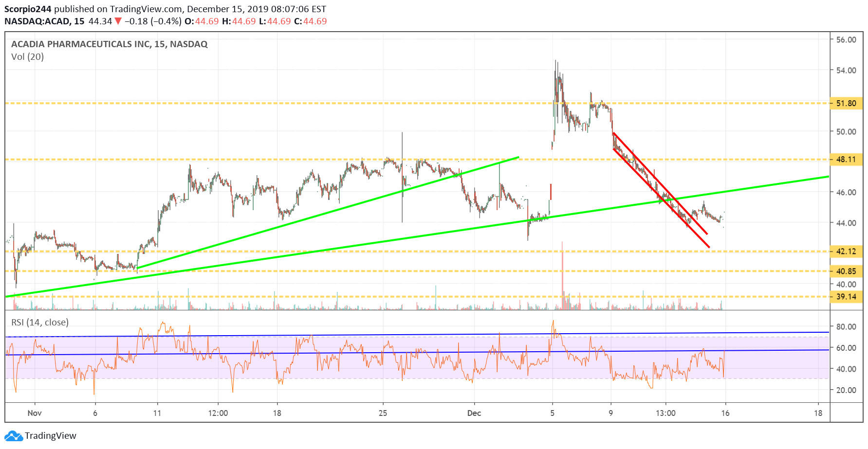Click the 48.11 price level label
This screenshot has height=449, width=868.
click(846, 159)
